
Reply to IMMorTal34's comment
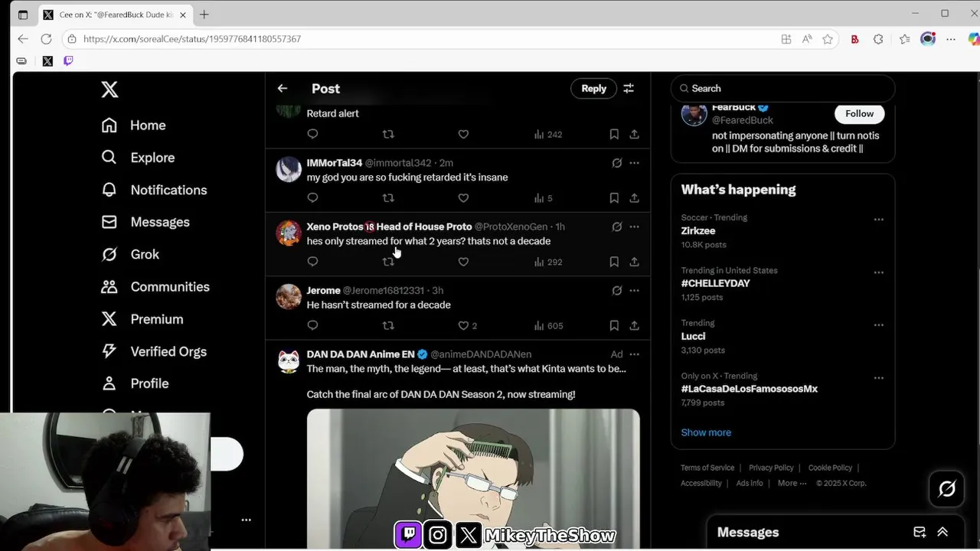tap(312, 198)
